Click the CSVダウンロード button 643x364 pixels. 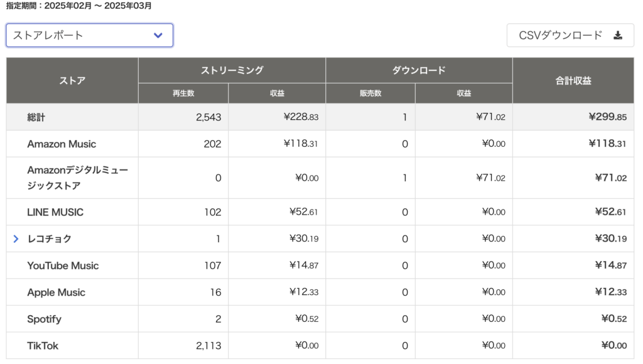(x=570, y=35)
